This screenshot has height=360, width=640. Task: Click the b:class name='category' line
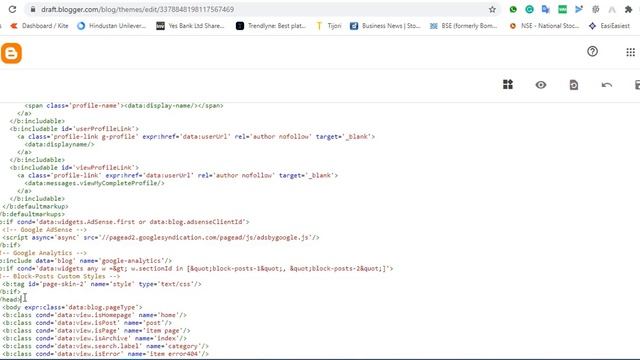pyautogui.click(x=105, y=346)
